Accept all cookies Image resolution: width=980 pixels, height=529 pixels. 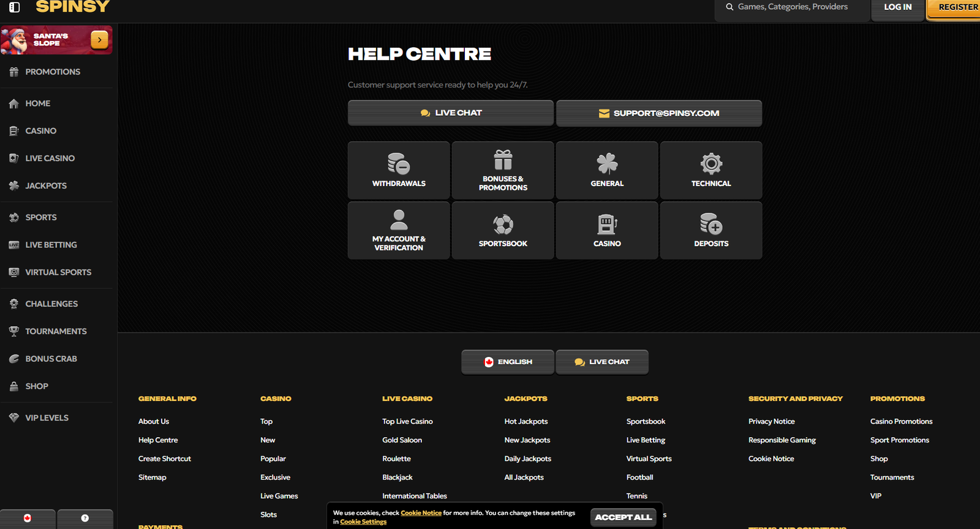[x=623, y=517]
